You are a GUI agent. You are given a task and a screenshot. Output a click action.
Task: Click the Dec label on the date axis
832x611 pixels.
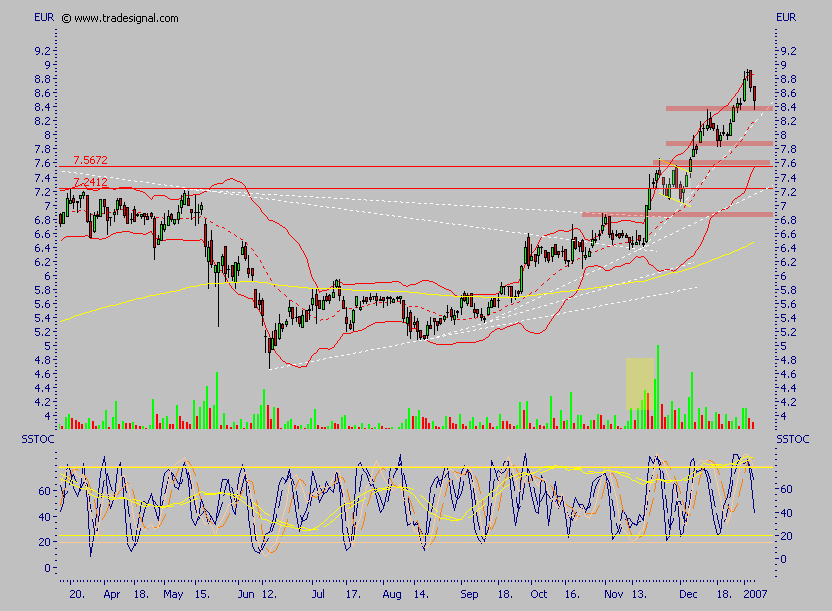click(x=688, y=594)
